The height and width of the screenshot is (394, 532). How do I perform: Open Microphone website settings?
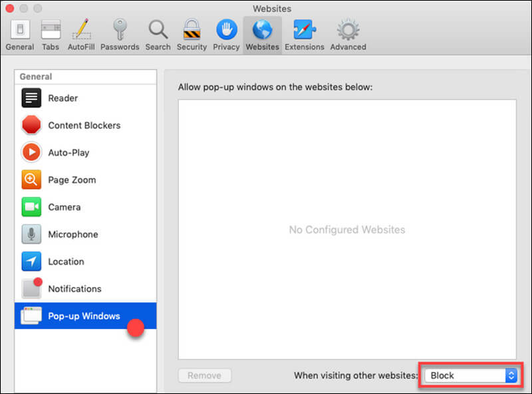(x=72, y=235)
